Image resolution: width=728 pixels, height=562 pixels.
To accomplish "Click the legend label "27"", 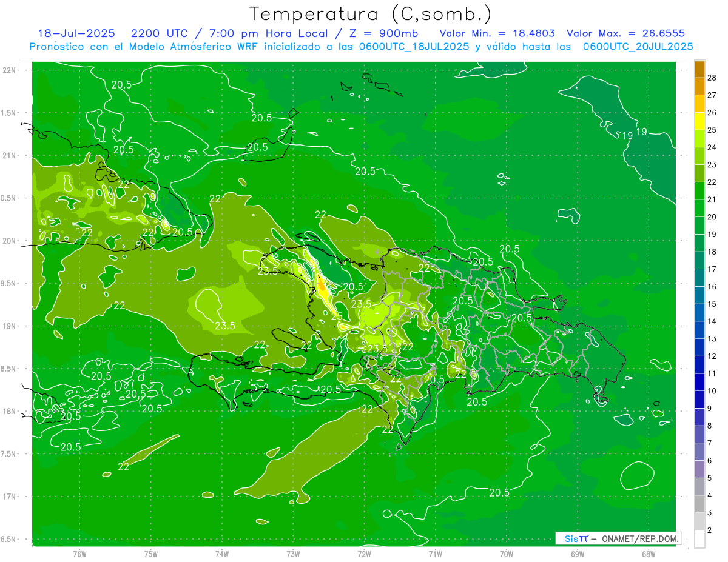I will tap(712, 95).
